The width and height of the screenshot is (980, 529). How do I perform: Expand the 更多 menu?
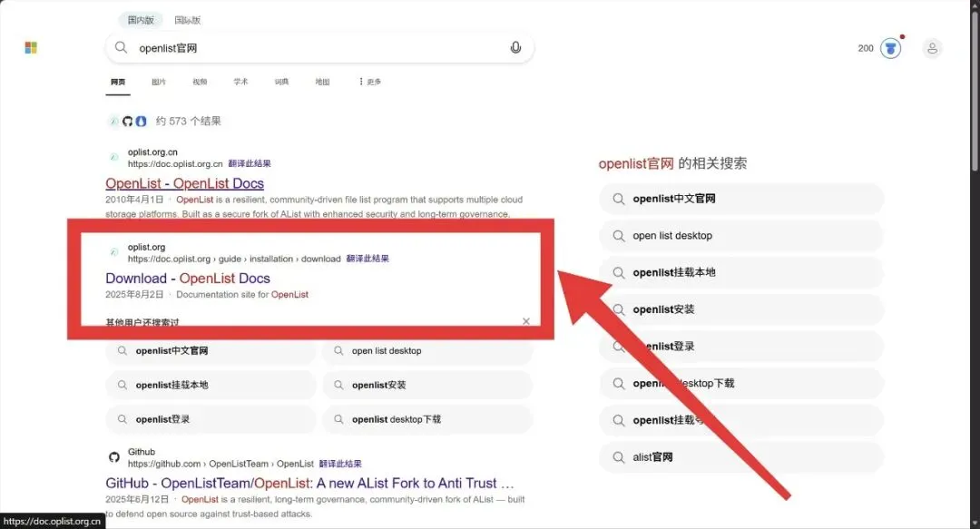pyautogui.click(x=370, y=82)
